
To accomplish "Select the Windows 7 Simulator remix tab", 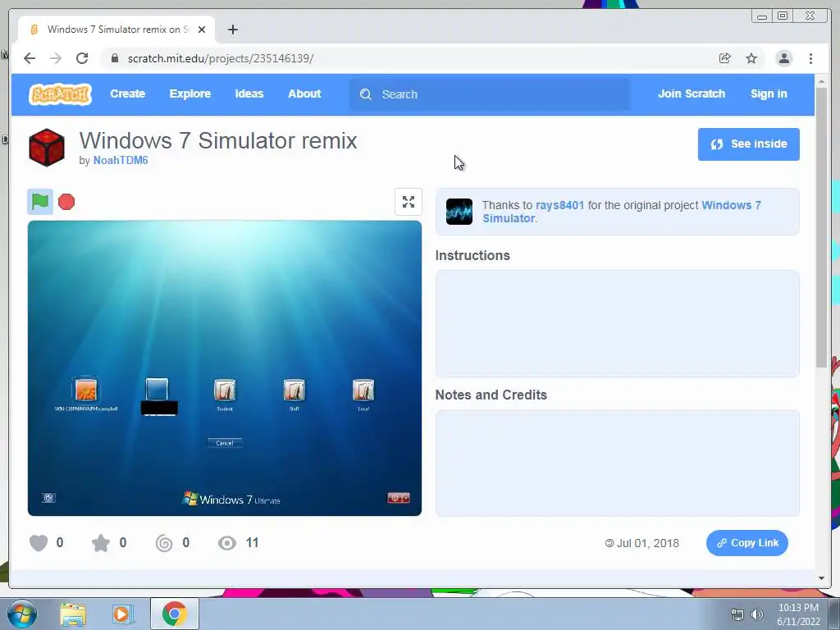I will (116, 30).
